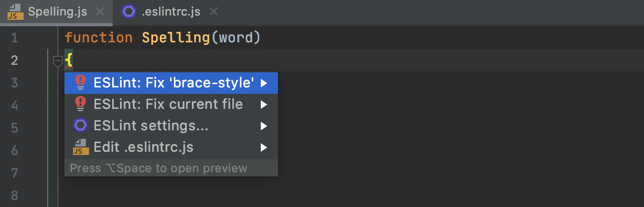Switch to the .eslintrc.js editor tab
Image resolution: width=644 pixels, height=207 pixels.
170,12
